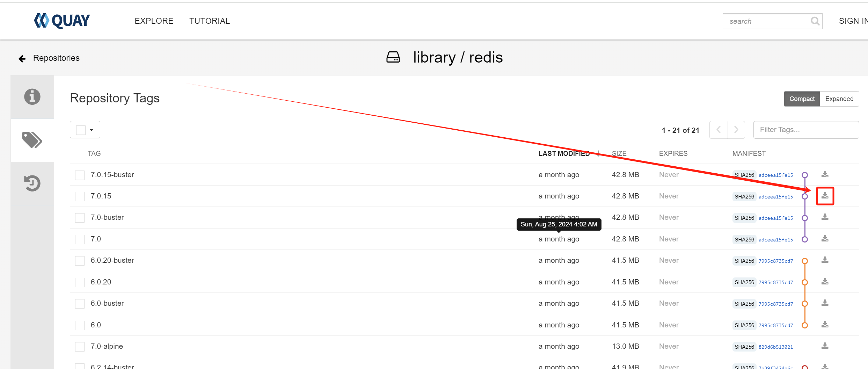
Task: Sort tags by Last Modified column
Action: [564, 153]
